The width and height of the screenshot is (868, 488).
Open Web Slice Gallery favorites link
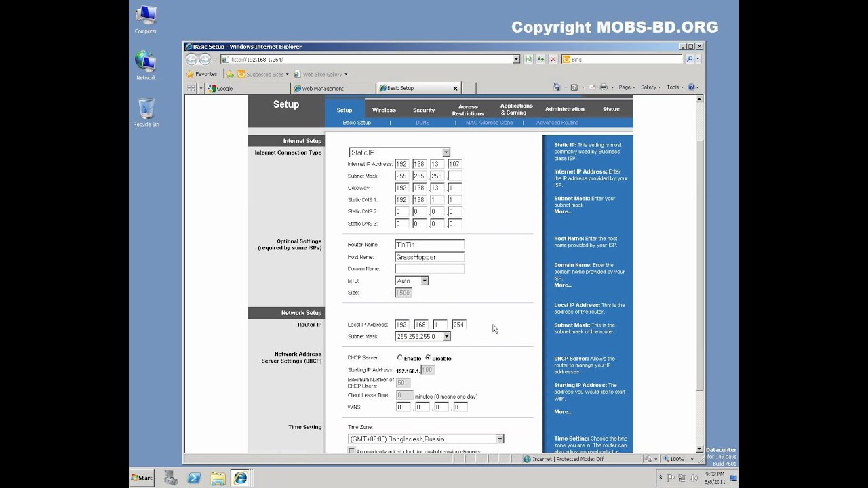click(321, 74)
